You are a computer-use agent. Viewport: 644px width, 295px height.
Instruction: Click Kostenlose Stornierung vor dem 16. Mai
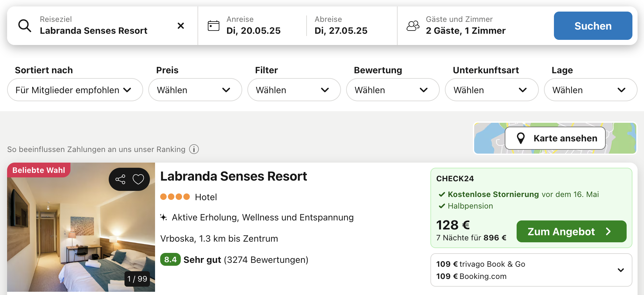pyautogui.click(x=523, y=194)
